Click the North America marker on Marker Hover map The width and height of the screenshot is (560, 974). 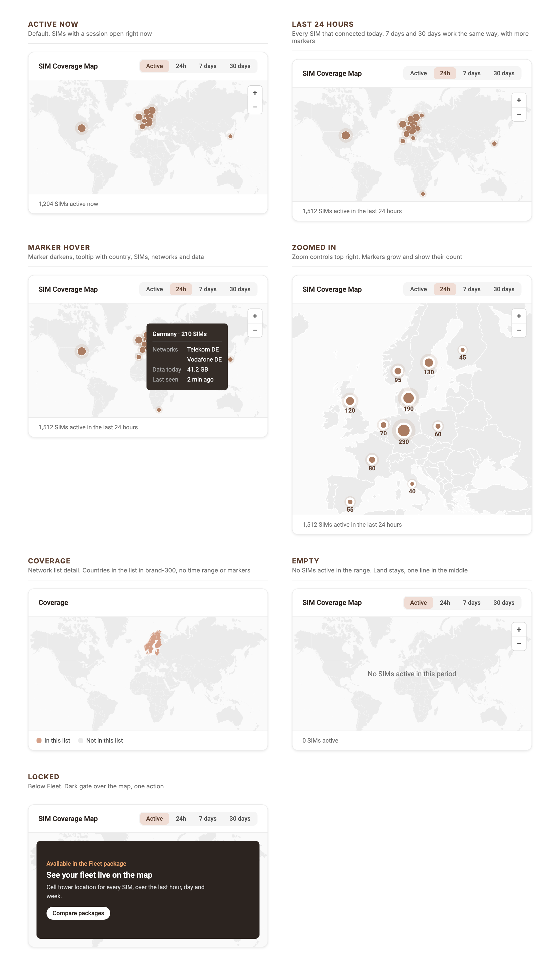[81, 351]
